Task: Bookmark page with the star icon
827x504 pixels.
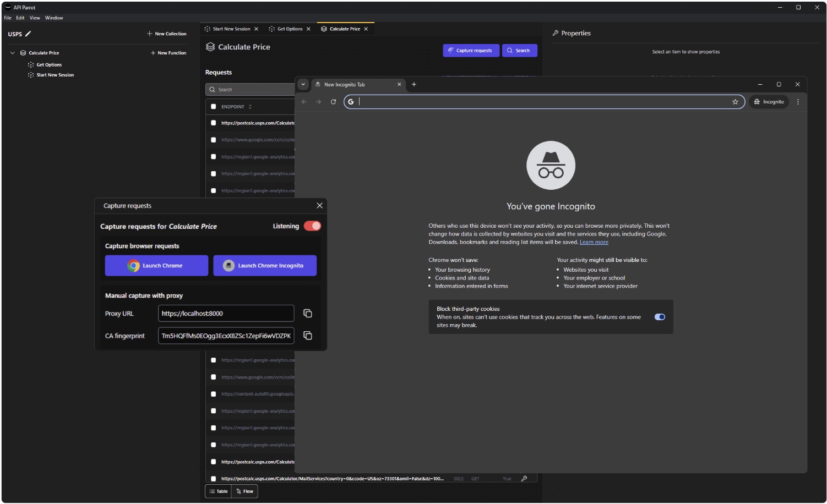Action: pos(735,102)
